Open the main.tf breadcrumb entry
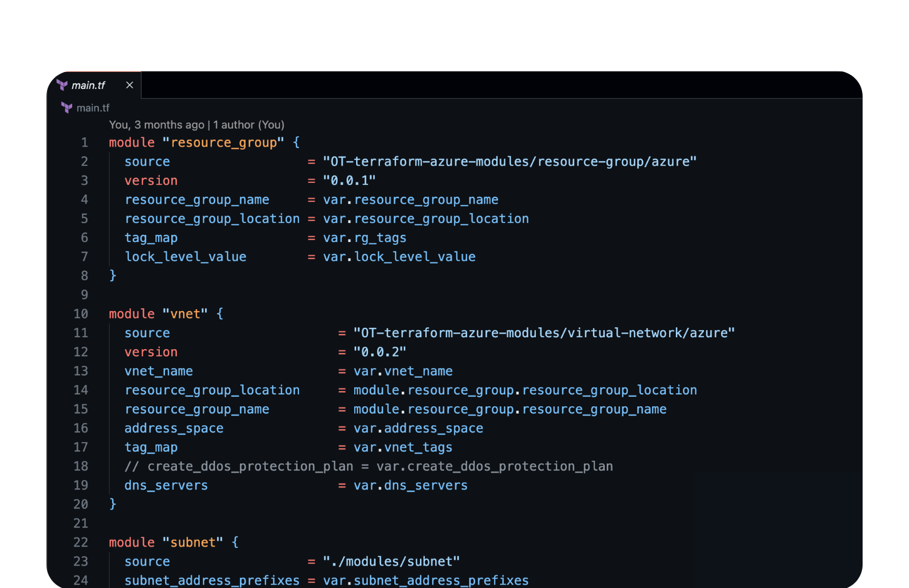The image size is (909, 588). (x=93, y=107)
